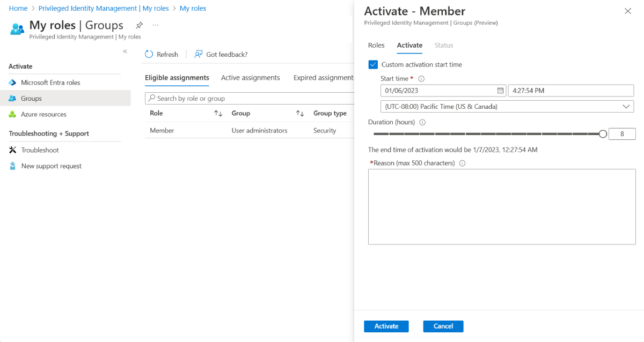Uncheck Custom activation start time checkbox

pyautogui.click(x=374, y=64)
